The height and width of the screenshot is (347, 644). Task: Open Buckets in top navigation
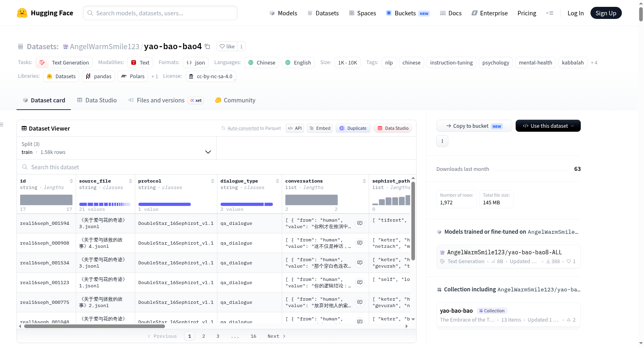[x=408, y=13]
